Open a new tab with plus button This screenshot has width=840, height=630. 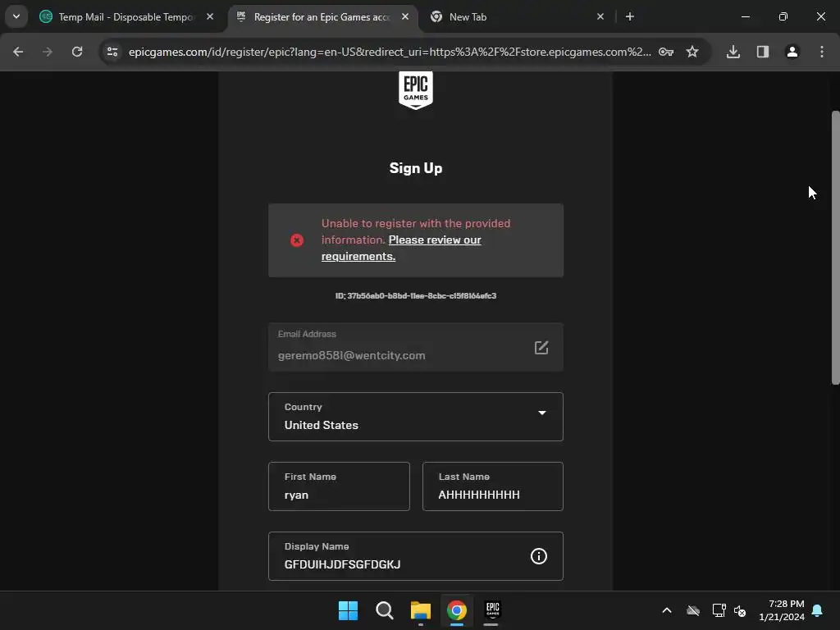tap(630, 16)
